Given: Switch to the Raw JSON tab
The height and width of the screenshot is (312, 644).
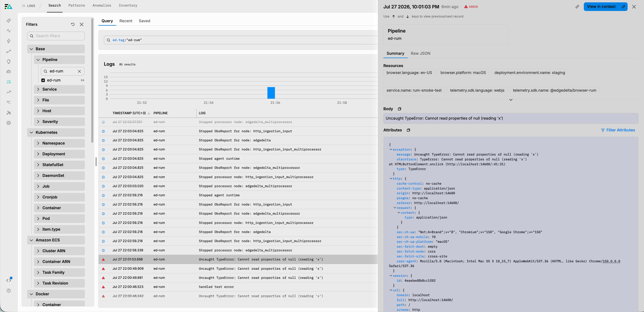Looking at the screenshot, I should 421,53.
